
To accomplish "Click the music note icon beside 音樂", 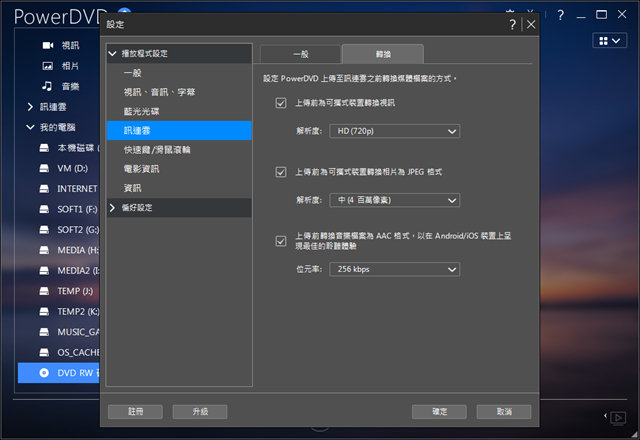I will (x=47, y=86).
